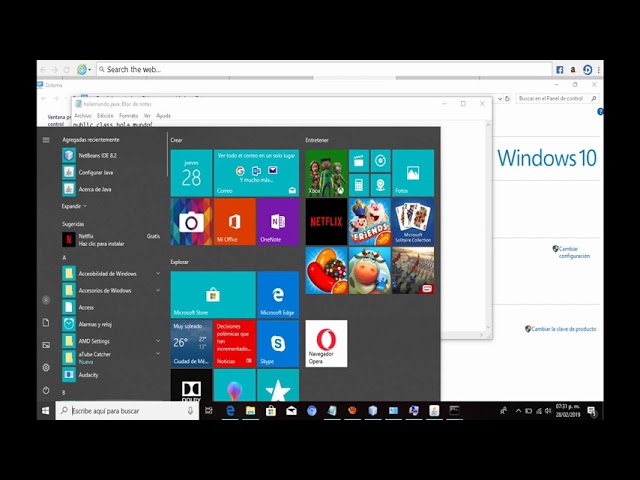
Task: Expand Accesibilidad de Windows folder
Action: [x=111, y=273]
